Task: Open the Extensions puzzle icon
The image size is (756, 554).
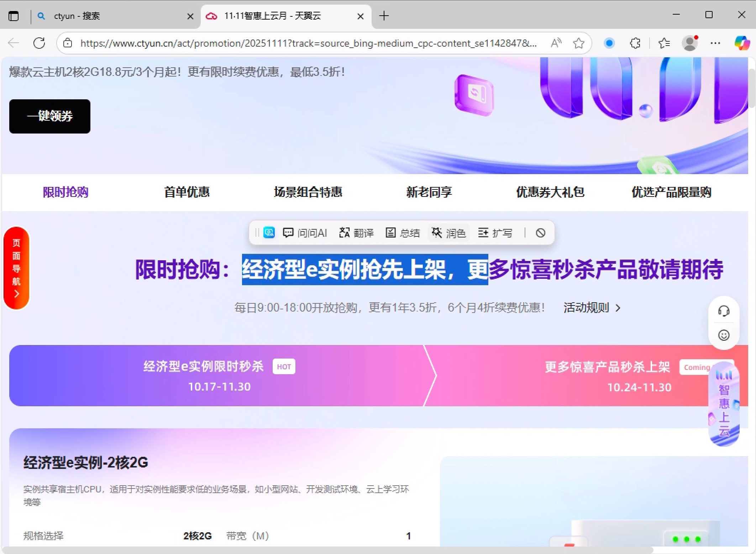Action: coord(635,43)
